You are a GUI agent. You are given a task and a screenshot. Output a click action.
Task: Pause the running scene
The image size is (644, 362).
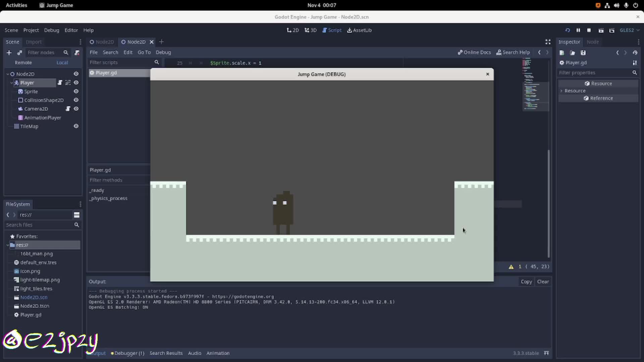click(x=578, y=30)
